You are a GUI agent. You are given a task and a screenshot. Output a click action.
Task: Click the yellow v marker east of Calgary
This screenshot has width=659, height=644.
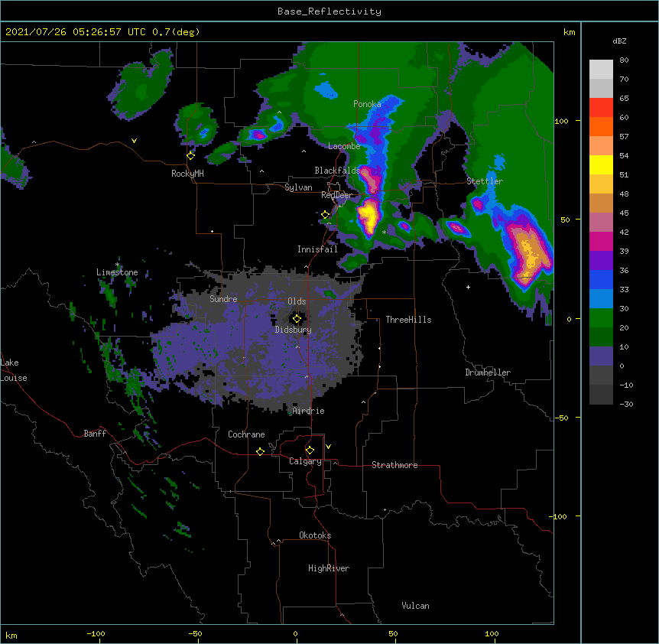(328, 447)
